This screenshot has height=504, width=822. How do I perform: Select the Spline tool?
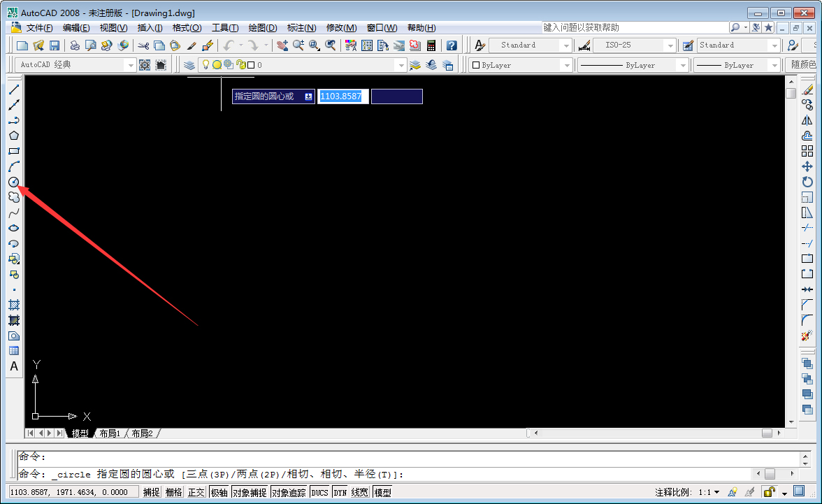14,213
